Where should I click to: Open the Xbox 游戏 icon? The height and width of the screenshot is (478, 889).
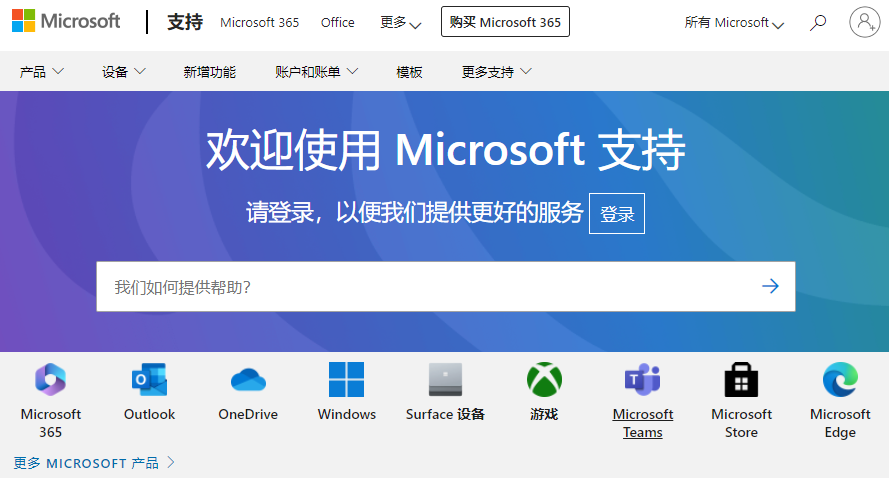pyautogui.click(x=544, y=379)
